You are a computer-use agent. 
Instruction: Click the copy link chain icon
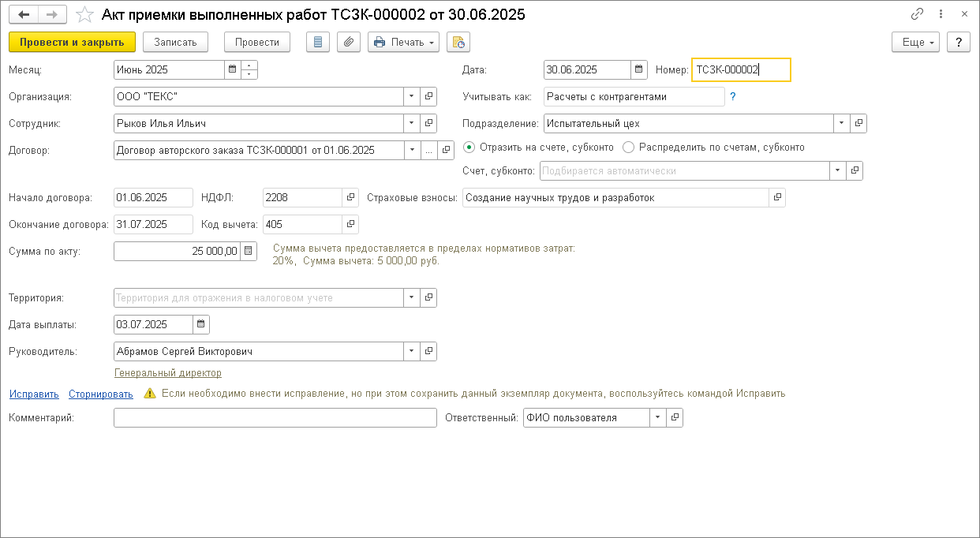pos(917,15)
